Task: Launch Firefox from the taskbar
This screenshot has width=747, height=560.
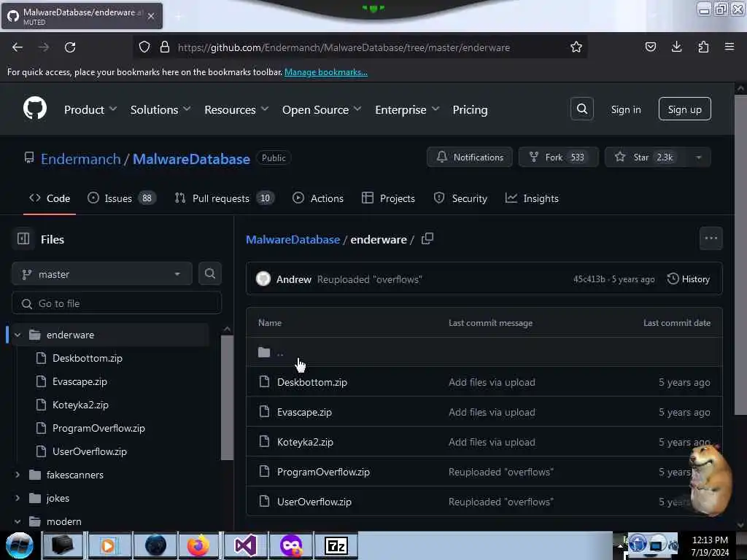Action: pos(198,545)
